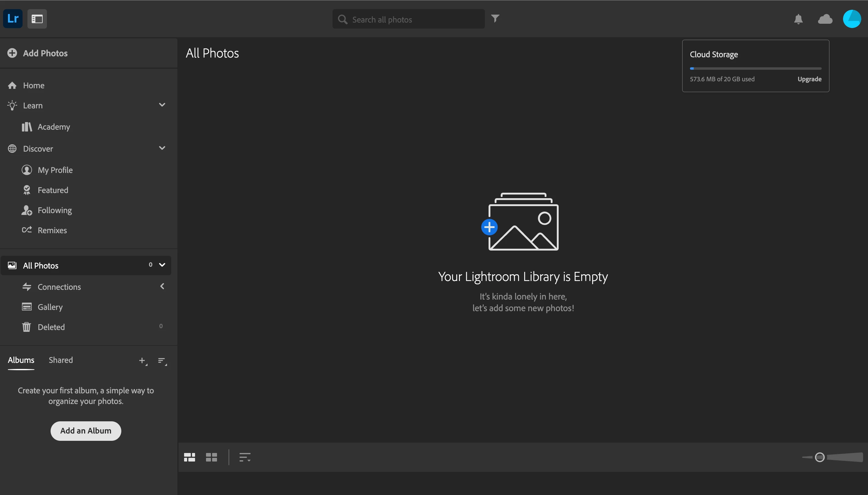Open the grid sort order dropdown
Screen dimensions: 868x495
tap(245, 457)
